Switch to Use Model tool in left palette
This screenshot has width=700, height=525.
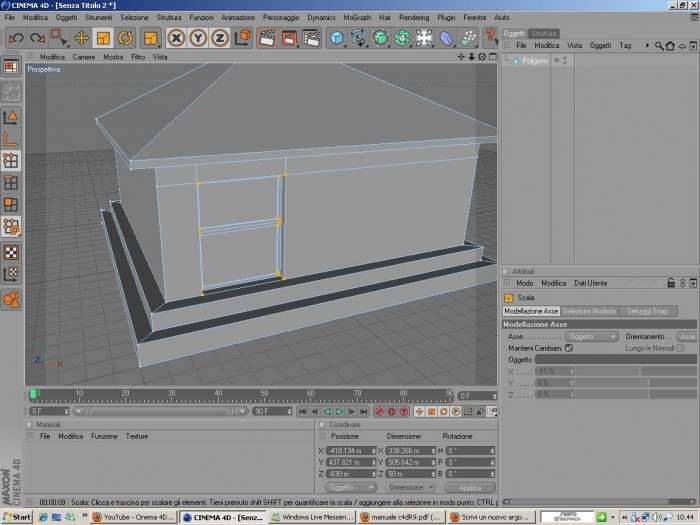click(x=11, y=117)
